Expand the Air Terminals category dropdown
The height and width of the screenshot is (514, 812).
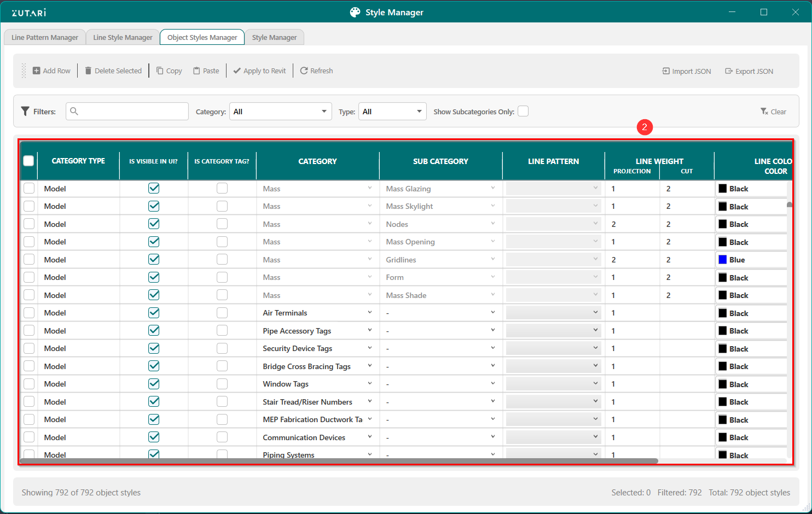click(x=370, y=313)
